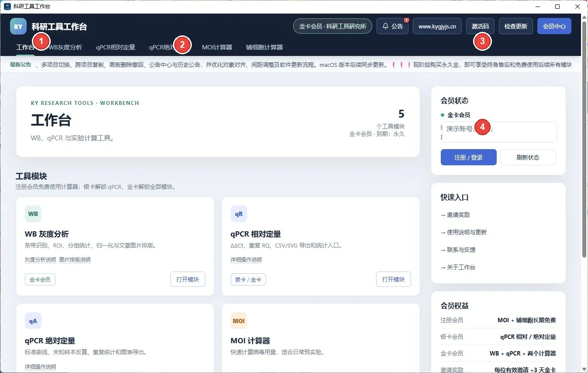Open the MOI计算器 tab
The height and width of the screenshot is (373, 588).
pyautogui.click(x=217, y=47)
